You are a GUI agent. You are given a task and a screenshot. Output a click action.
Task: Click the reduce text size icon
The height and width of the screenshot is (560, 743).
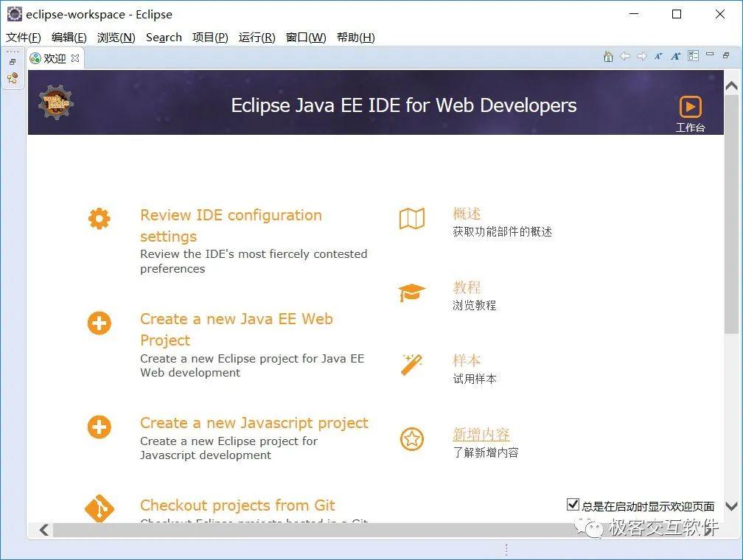pyautogui.click(x=658, y=56)
